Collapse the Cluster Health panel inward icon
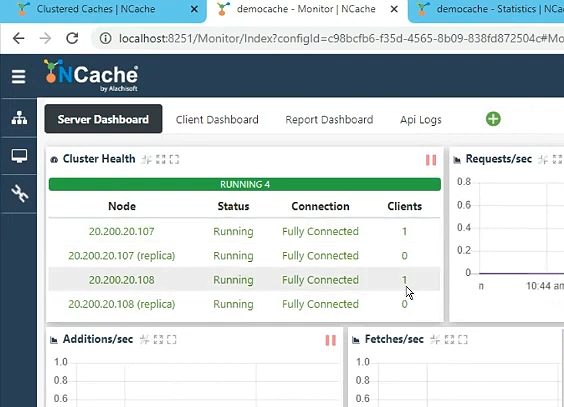The width and height of the screenshot is (564, 407). pos(146,159)
